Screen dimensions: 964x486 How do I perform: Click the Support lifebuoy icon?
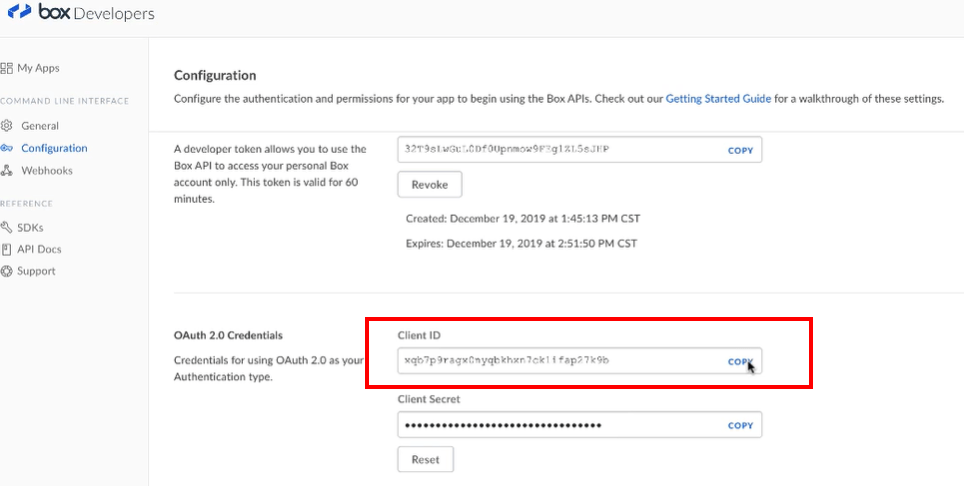coord(7,271)
